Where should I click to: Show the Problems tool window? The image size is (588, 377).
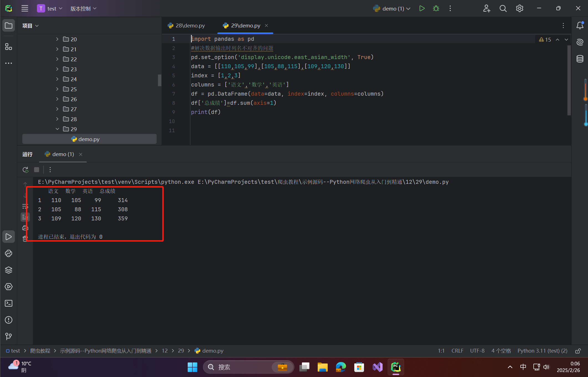click(x=9, y=320)
